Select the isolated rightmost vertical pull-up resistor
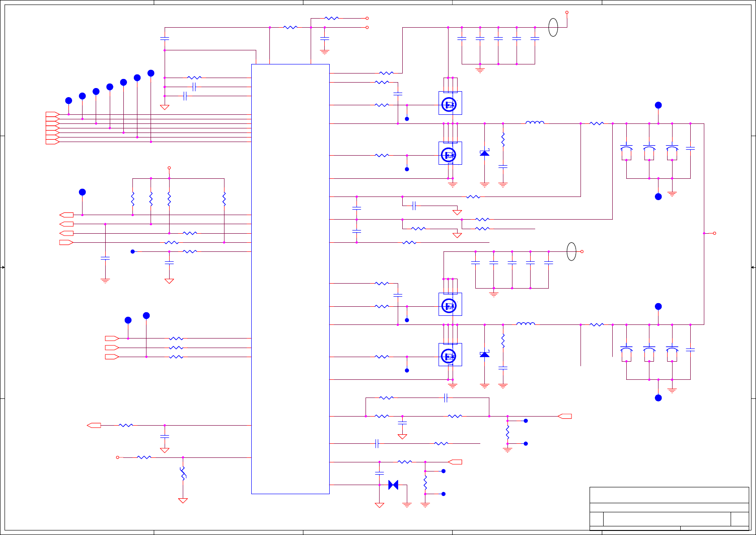The height and width of the screenshot is (535, 756). [224, 199]
